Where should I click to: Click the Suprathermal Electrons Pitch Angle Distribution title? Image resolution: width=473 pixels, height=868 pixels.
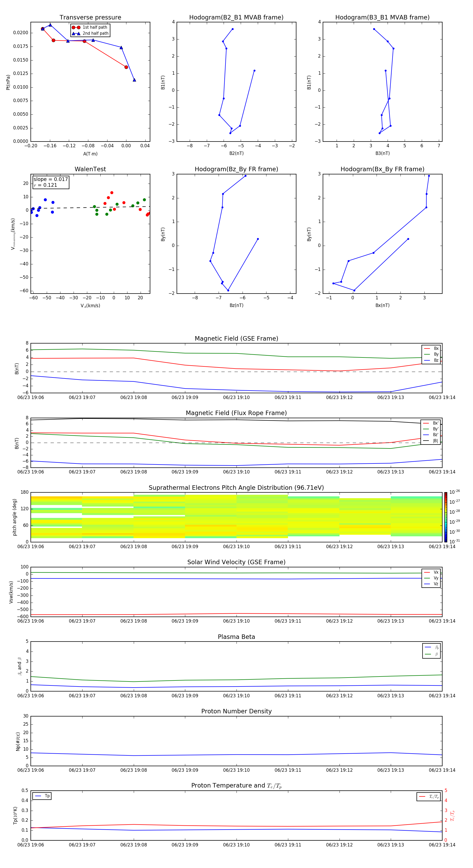236,488
